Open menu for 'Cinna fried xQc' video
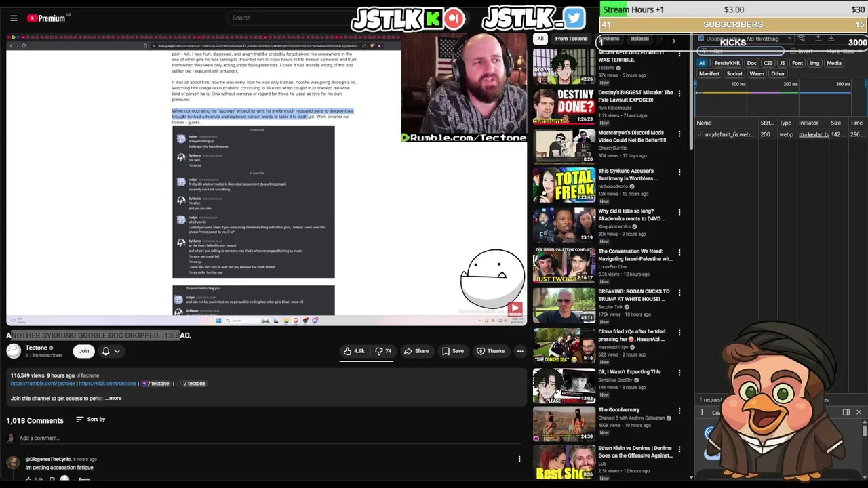The image size is (868, 488). pos(679,332)
